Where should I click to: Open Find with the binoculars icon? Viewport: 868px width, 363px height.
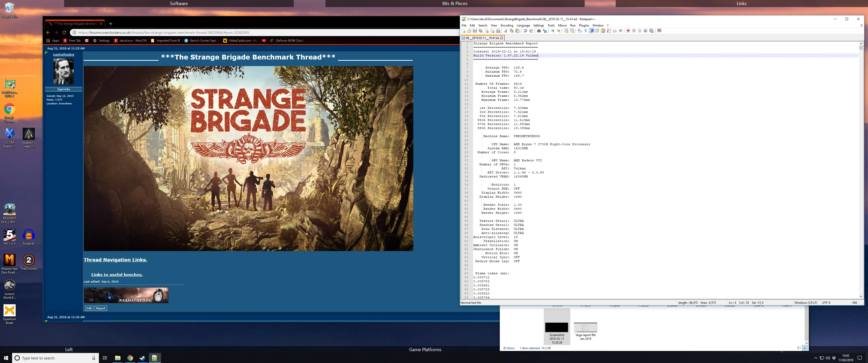pyautogui.click(x=539, y=31)
